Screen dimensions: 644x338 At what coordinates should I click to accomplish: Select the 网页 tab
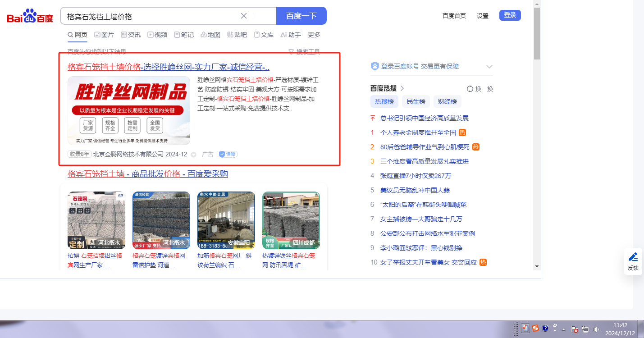78,35
